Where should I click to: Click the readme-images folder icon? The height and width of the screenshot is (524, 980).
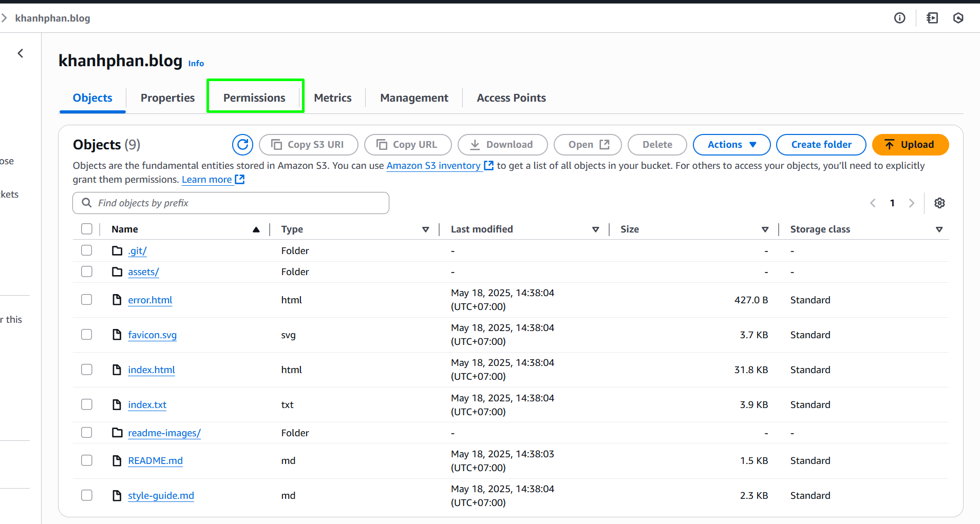117,433
